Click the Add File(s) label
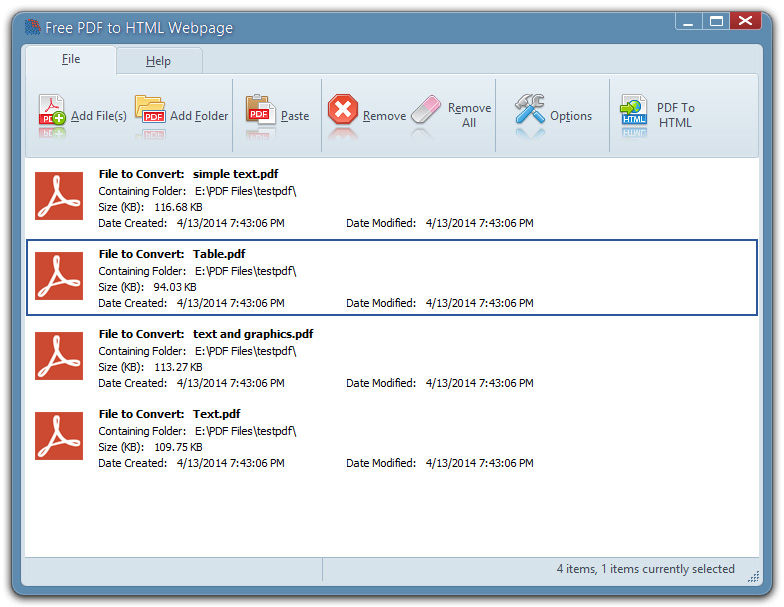The image size is (784, 607). (99, 116)
